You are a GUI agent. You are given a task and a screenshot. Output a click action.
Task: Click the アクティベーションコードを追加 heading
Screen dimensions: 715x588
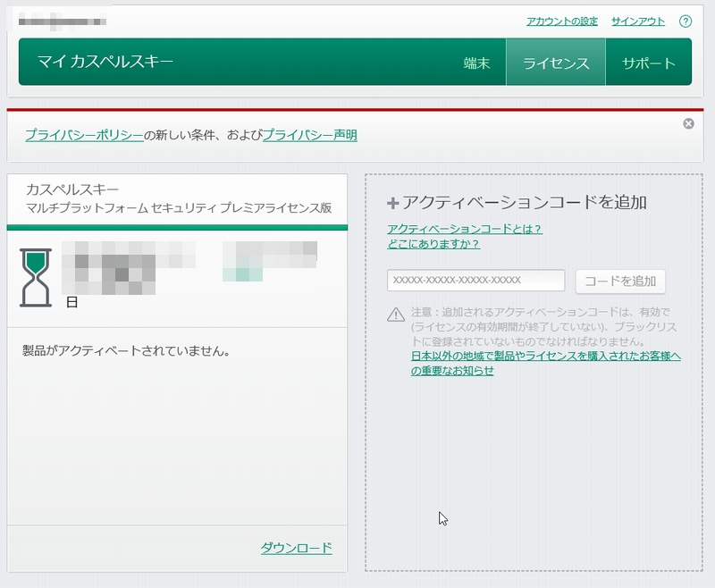524,202
